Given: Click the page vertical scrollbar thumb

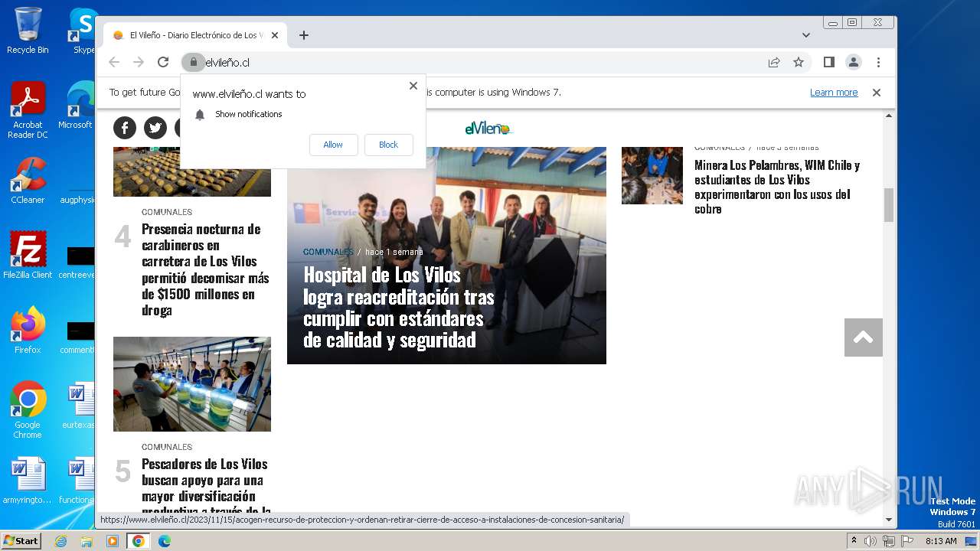Looking at the screenshot, I should pyautogui.click(x=889, y=205).
